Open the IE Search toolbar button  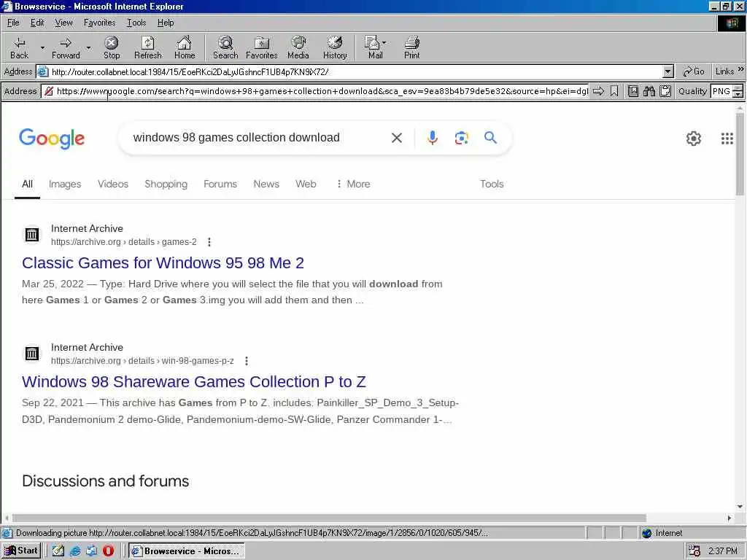[x=225, y=48]
